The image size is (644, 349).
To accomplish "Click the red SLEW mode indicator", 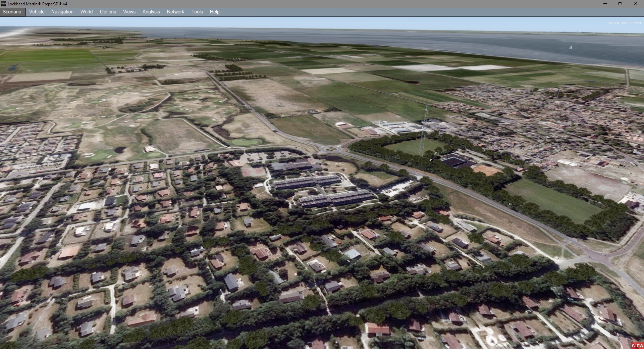I will 637,346.
